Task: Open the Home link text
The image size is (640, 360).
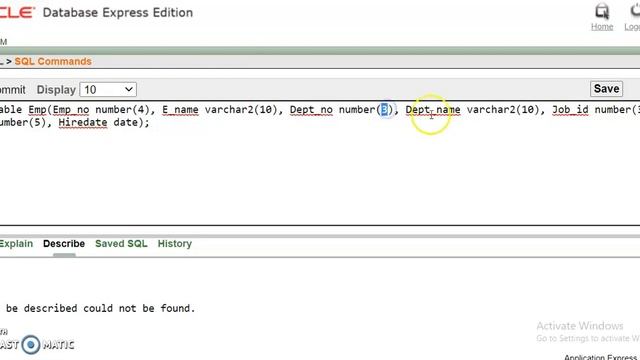Action: [x=602, y=27]
